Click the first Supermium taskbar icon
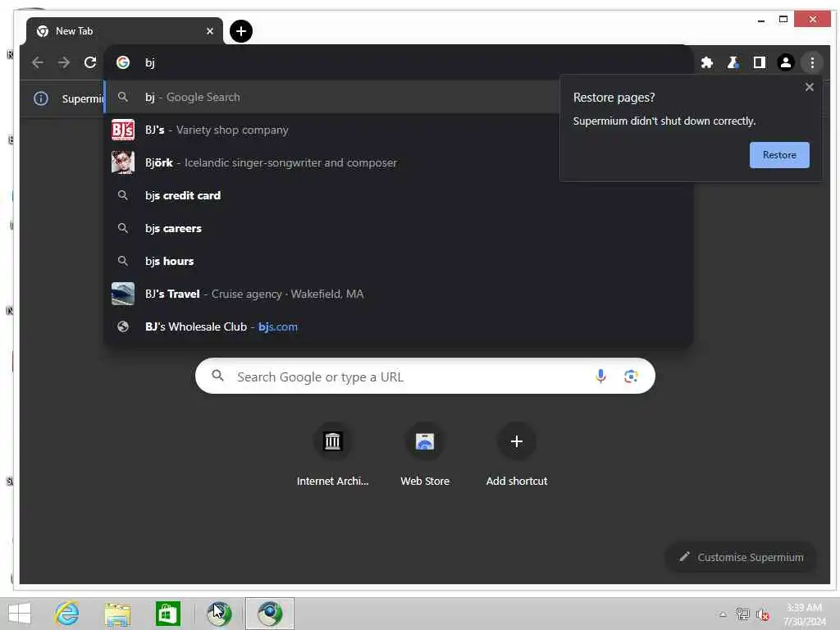840x630 pixels. pos(220,614)
